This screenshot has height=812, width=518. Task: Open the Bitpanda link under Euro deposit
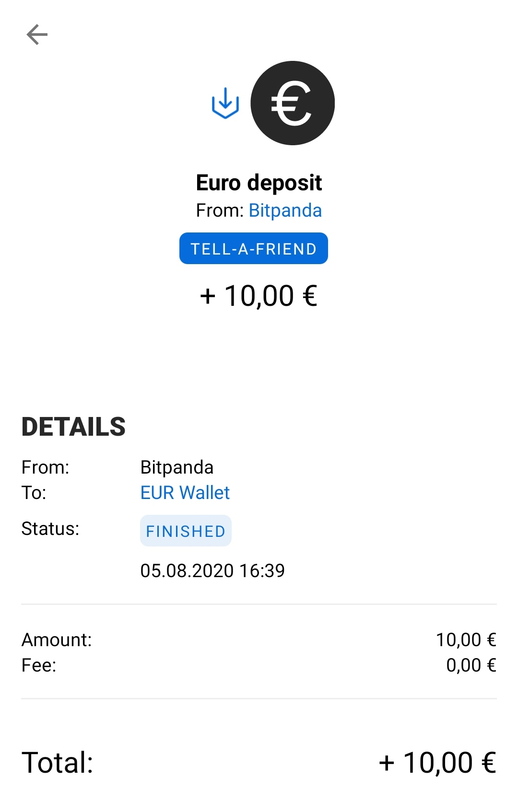[285, 210]
